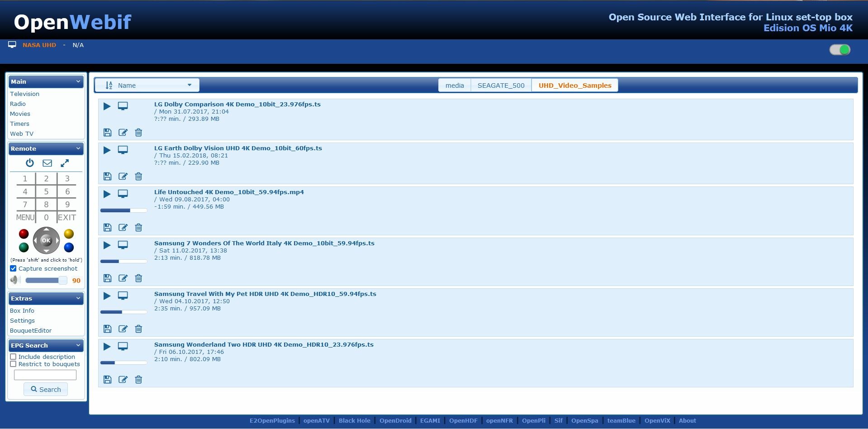Trash icon for Samsung 7 Wonders Italy
868x429 pixels.
(x=138, y=278)
